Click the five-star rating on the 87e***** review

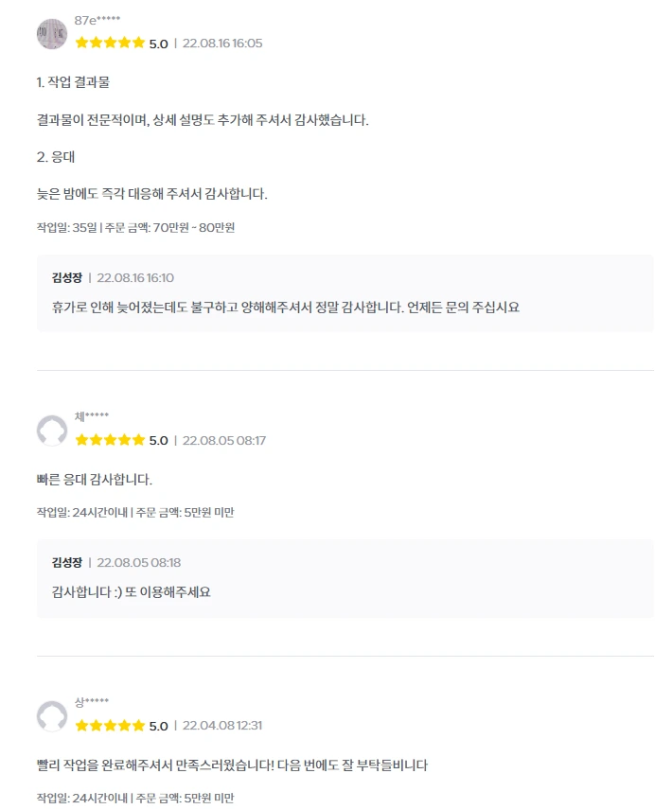click(110, 43)
